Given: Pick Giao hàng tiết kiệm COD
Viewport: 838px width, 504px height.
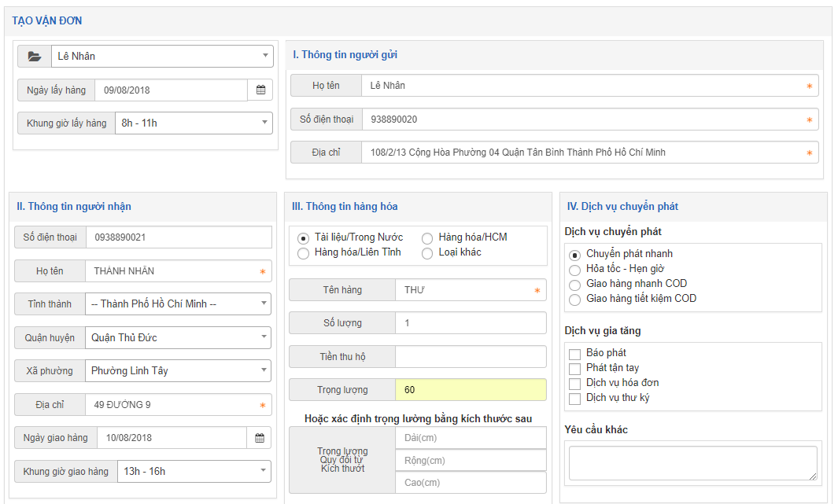Looking at the screenshot, I should tap(575, 300).
